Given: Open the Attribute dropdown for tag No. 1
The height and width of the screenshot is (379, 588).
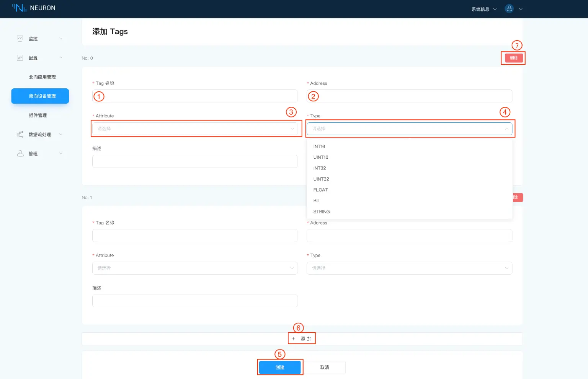Looking at the screenshot, I should point(195,268).
